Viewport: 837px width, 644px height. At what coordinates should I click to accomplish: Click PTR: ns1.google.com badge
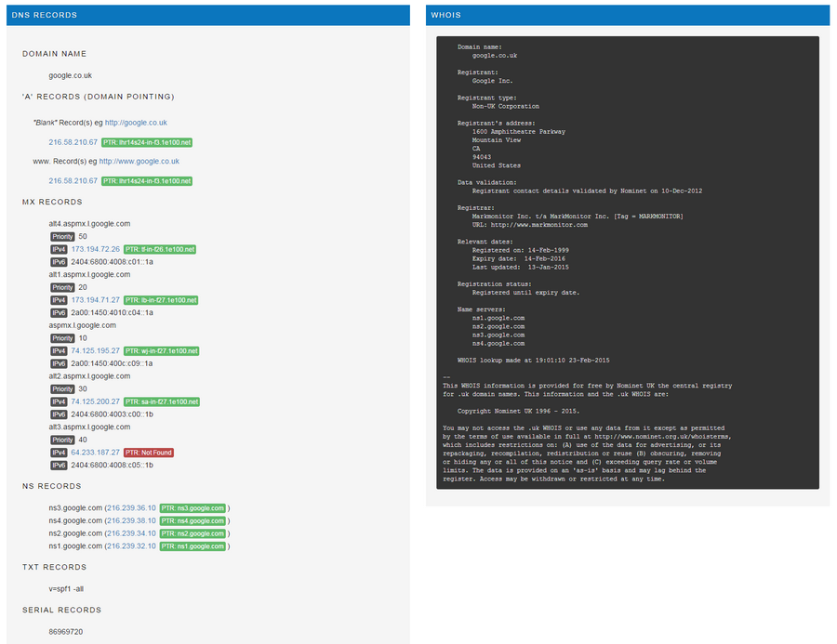[193, 546]
